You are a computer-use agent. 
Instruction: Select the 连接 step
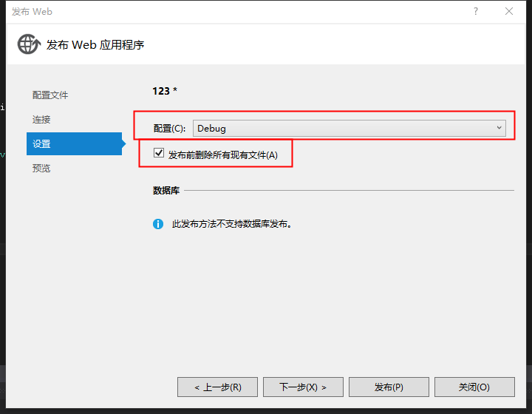pyautogui.click(x=41, y=120)
